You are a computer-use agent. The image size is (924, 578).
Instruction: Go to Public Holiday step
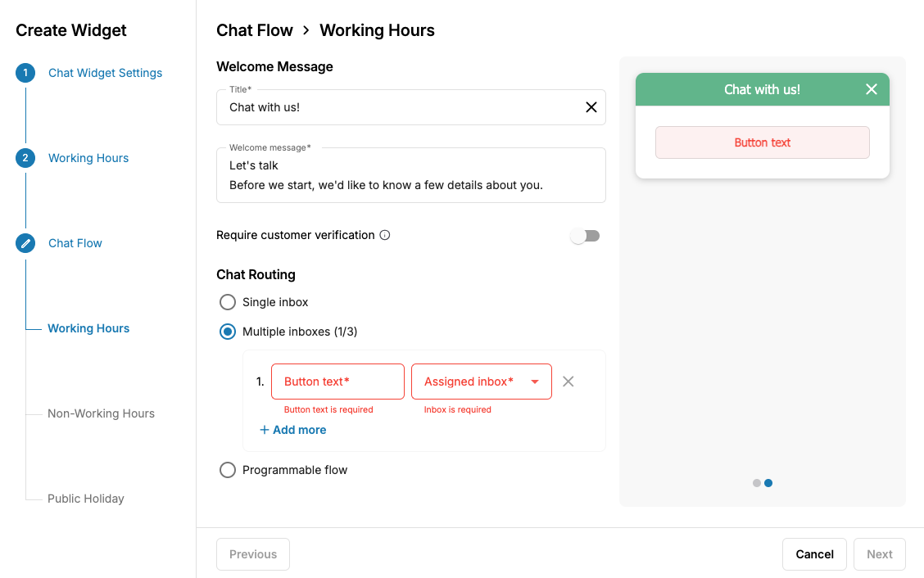tap(85, 499)
